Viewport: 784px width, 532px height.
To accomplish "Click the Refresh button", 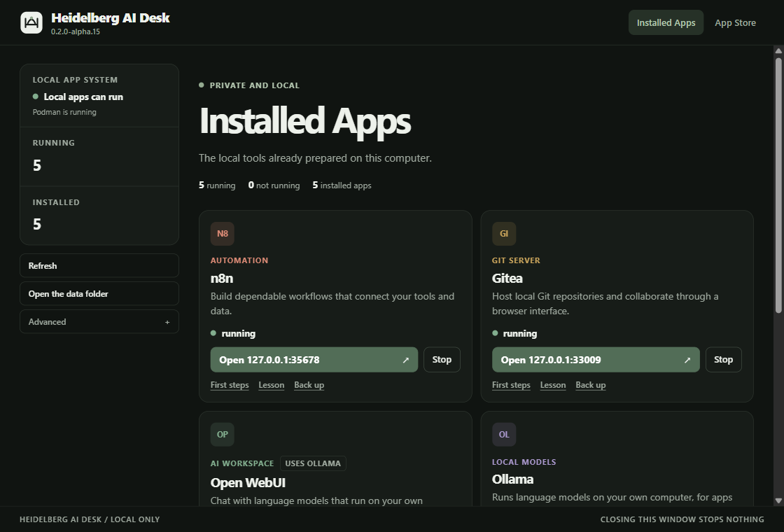I will click(99, 265).
